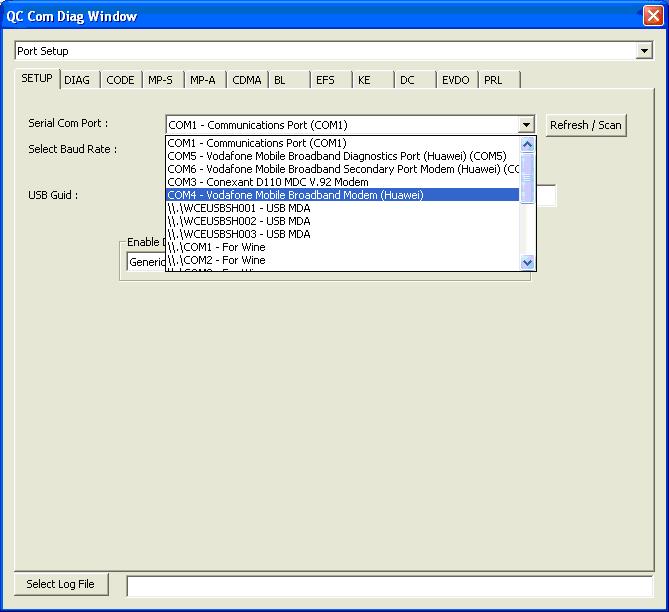669x612 pixels.
Task: Choose \\.\COM1 - For Wine entry
Action: pos(342,247)
